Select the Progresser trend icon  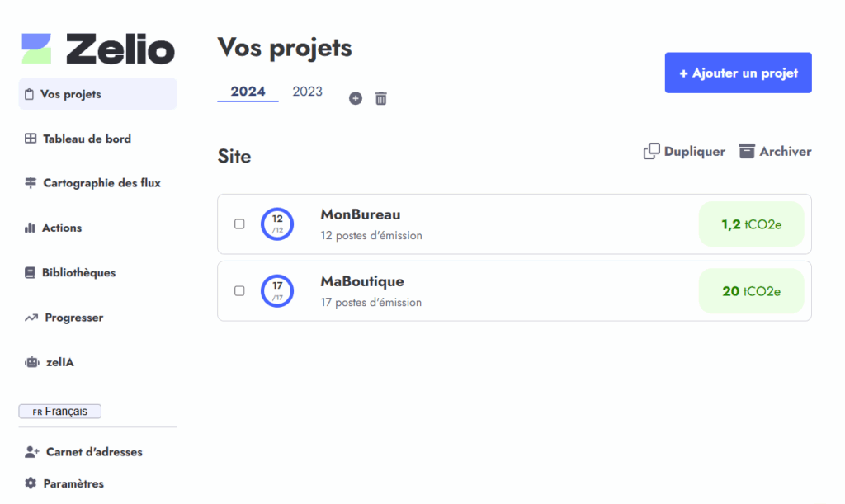pos(31,317)
